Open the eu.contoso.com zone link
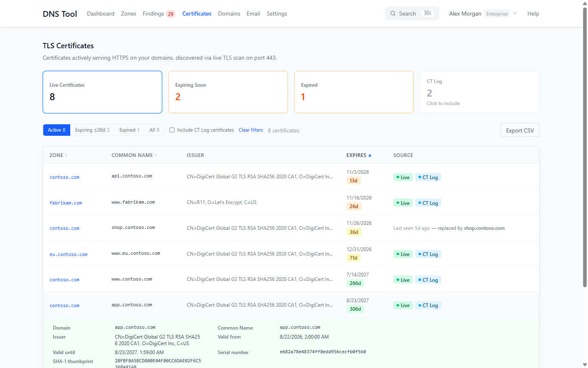The width and height of the screenshot is (588, 368). pyautogui.click(x=69, y=254)
